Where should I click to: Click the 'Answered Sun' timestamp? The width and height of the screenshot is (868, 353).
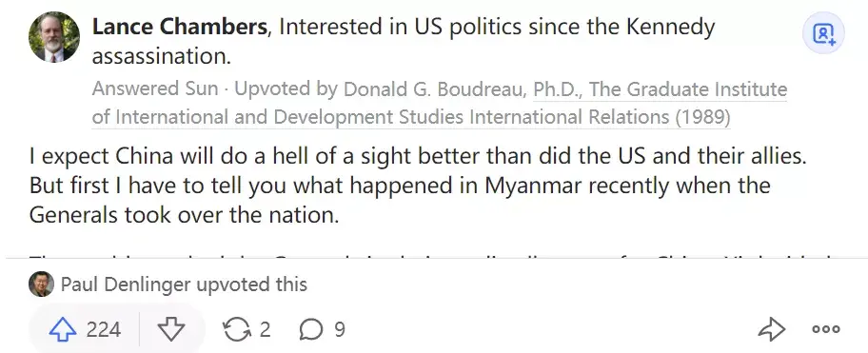pos(155,89)
